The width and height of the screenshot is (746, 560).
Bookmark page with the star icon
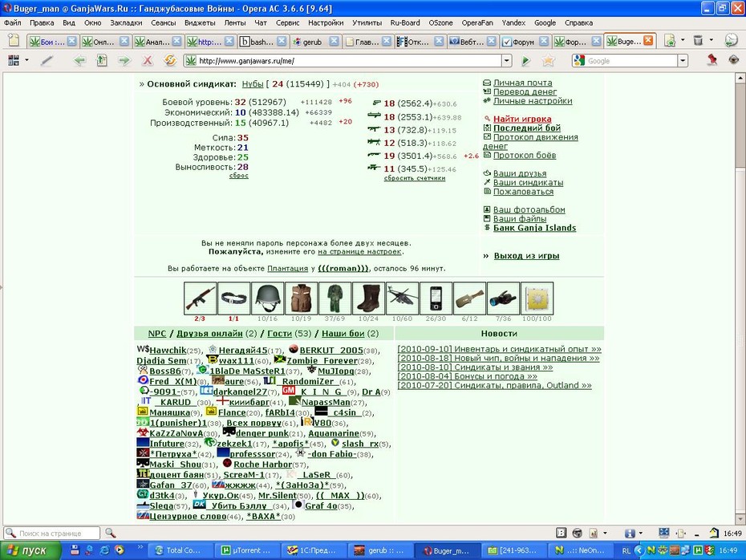click(x=548, y=60)
